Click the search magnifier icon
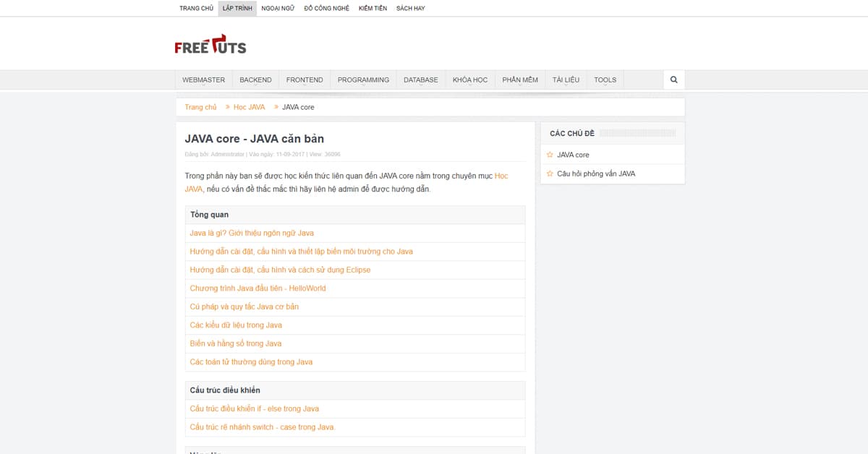868x454 pixels. [673, 80]
